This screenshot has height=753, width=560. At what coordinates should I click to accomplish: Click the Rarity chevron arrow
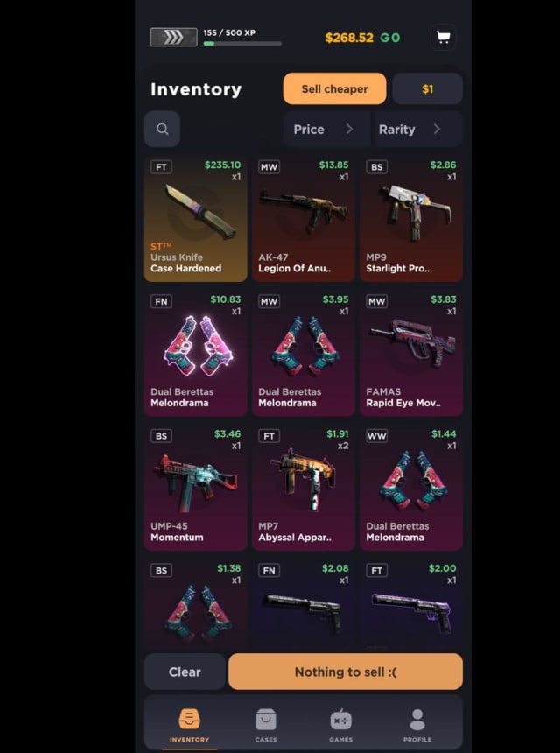point(437,129)
